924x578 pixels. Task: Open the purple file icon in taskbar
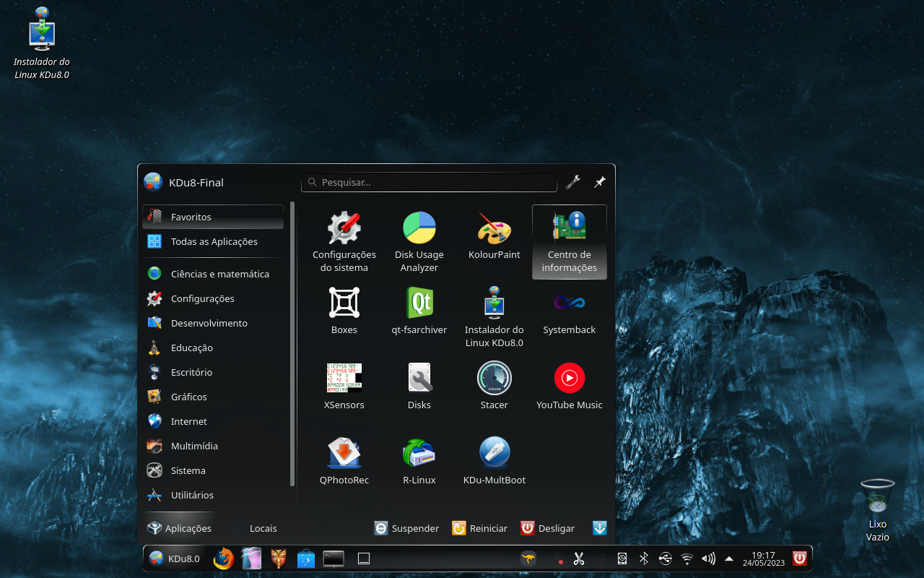[x=251, y=558]
